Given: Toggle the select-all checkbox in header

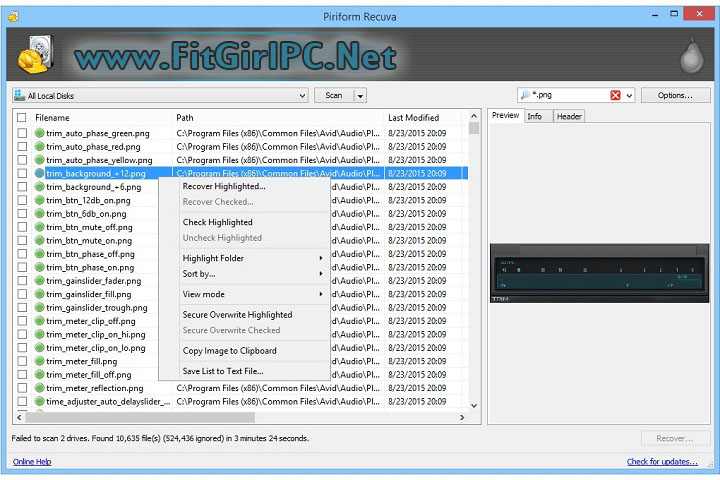Looking at the screenshot, I should point(22,118).
